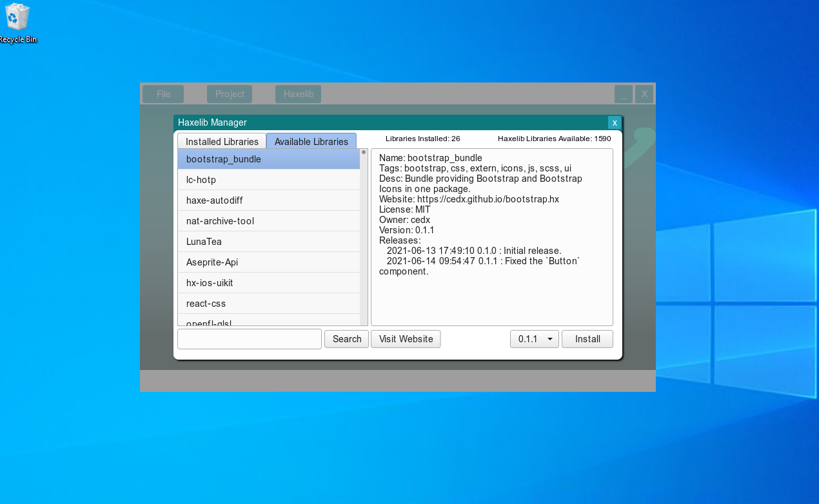Select nat-archive-tool library entry
Image resolution: width=819 pixels, height=504 pixels.
pyautogui.click(x=268, y=221)
